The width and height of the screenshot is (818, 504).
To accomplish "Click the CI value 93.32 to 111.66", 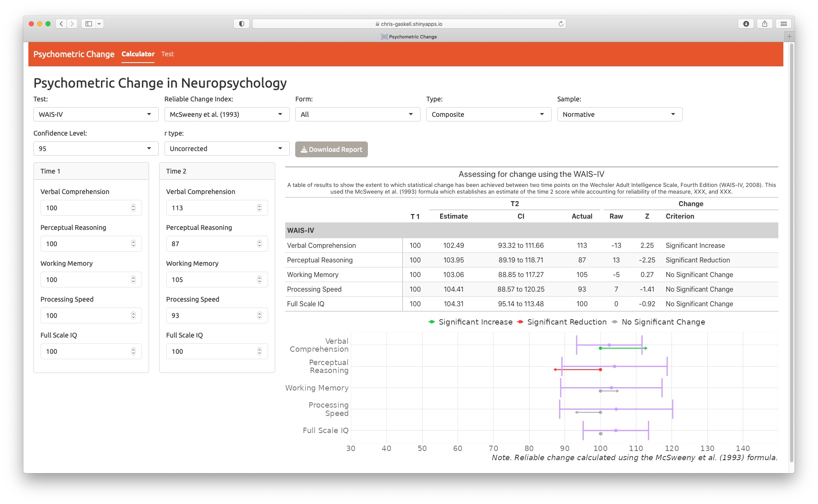I will pyautogui.click(x=521, y=245).
